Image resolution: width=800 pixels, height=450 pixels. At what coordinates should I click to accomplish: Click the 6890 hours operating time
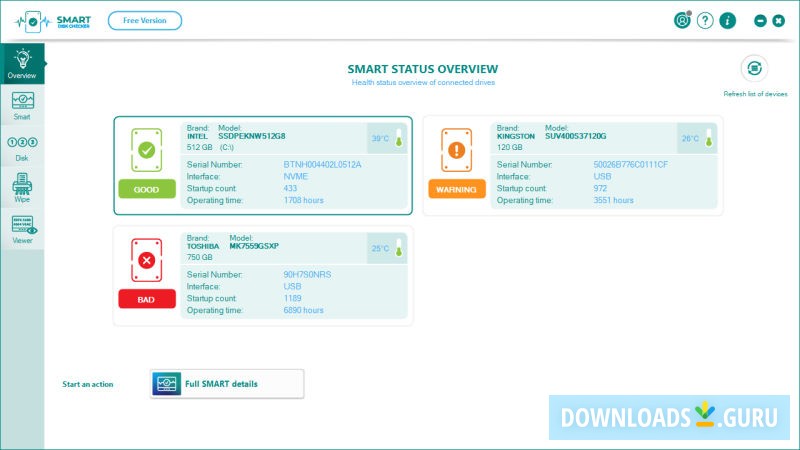pos(304,310)
